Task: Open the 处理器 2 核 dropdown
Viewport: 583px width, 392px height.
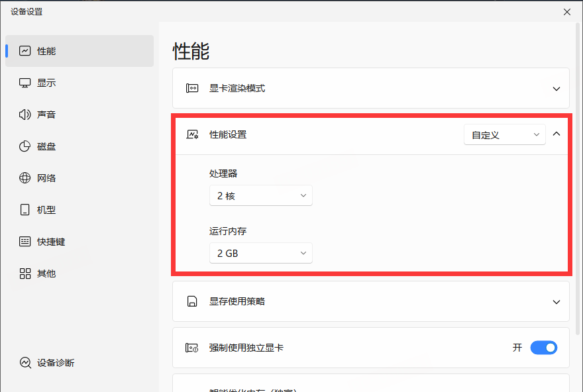Action: [260, 196]
